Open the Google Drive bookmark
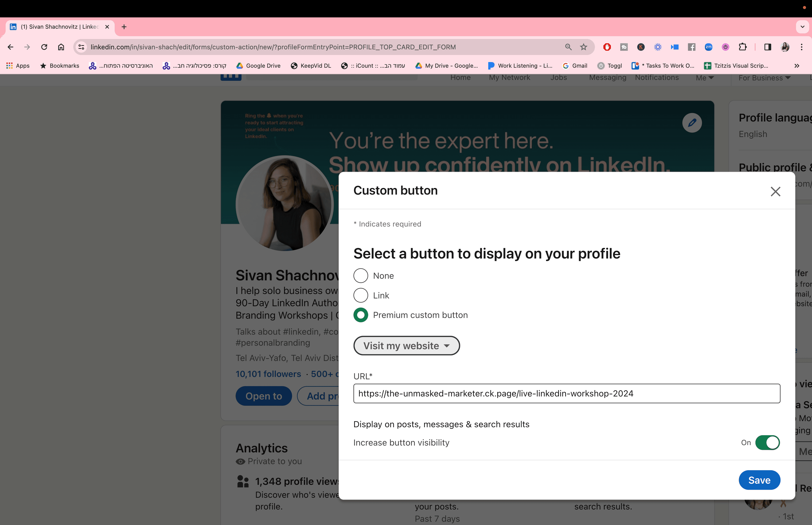This screenshot has width=812, height=525. [x=259, y=66]
